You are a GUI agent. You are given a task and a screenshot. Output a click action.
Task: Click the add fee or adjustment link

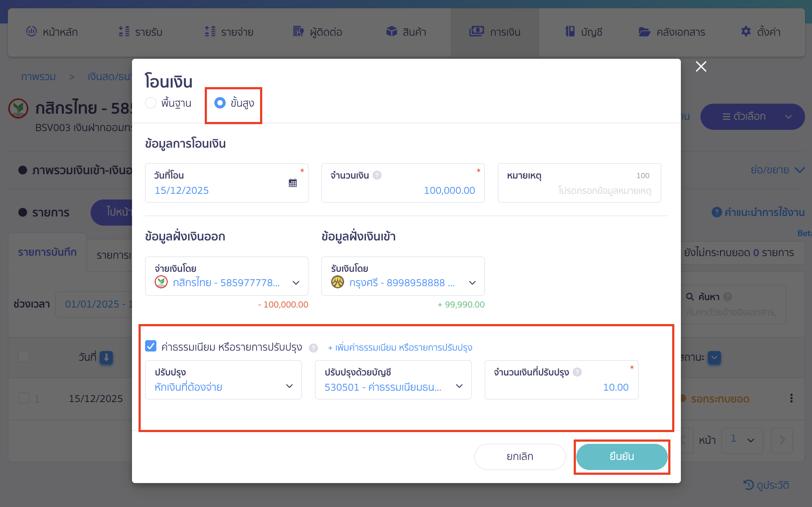coord(400,348)
